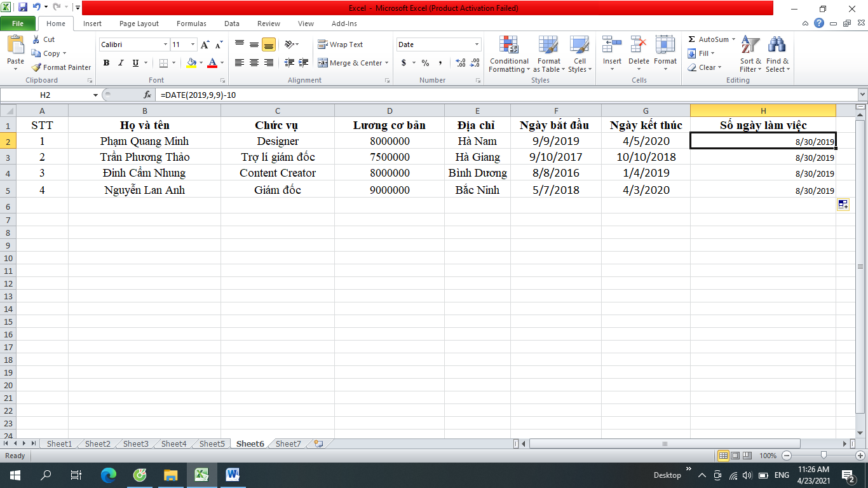Screen dimensions: 868x488
Task: Click the Paste clipboard icon
Action: click(15, 46)
